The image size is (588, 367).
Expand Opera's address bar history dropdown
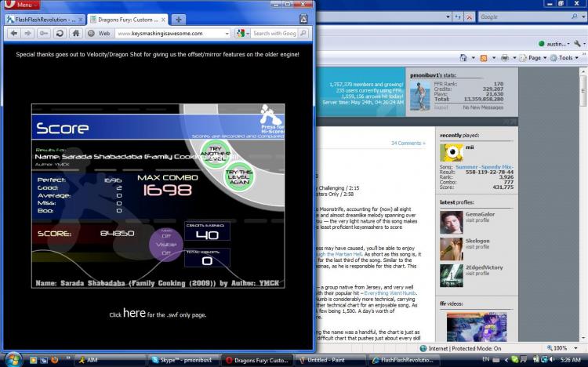(x=227, y=34)
